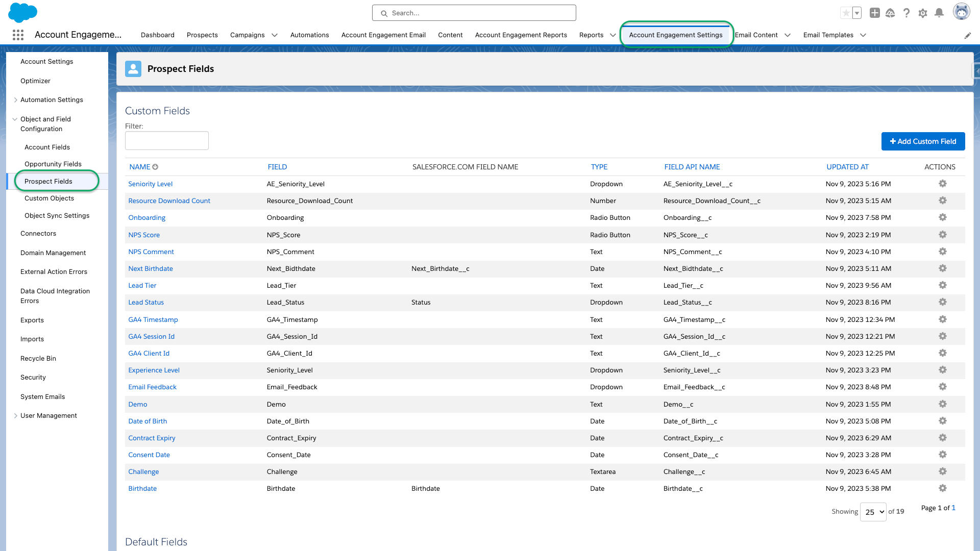Sort by the TYPE column header
The image size is (980, 551).
pyautogui.click(x=599, y=167)
